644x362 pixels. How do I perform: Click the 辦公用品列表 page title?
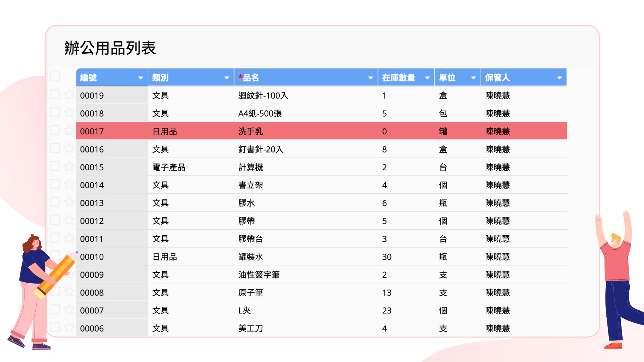pyautogui.click(x=110, y=48)
